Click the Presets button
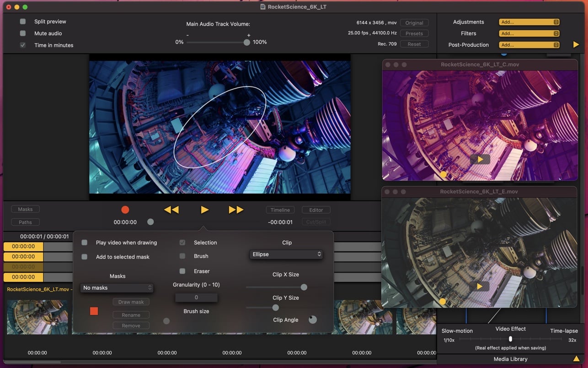This screenshot has width=588, height=368. click(x=414, y=33)
